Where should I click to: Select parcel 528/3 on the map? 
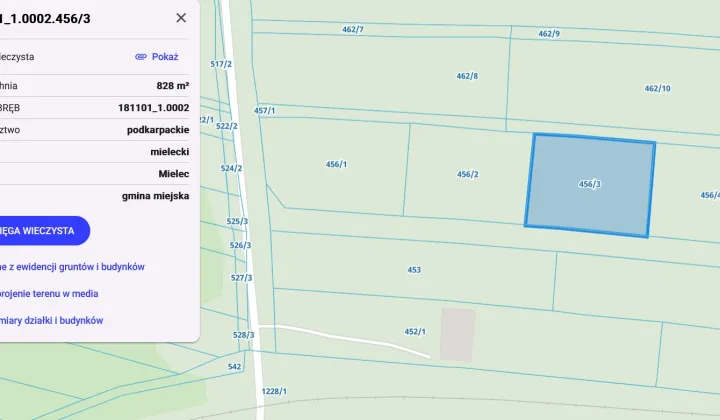point(243,335)
